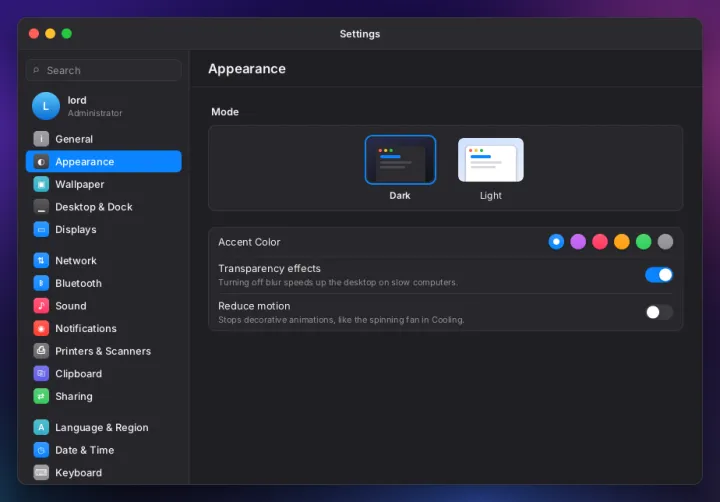The image size is (720, 502).
Task: Select the Dark mode thumbnail
Action: [400, 160]
